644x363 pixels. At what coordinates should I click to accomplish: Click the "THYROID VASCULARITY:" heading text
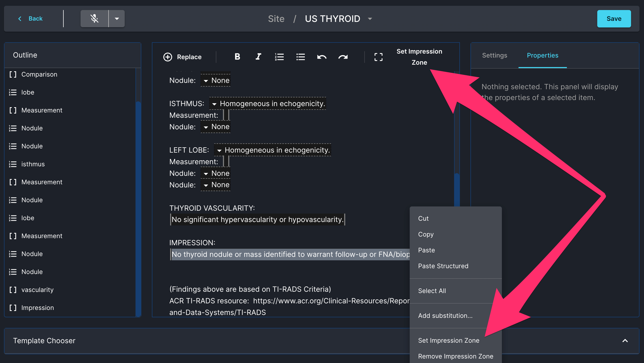point(212,208)
